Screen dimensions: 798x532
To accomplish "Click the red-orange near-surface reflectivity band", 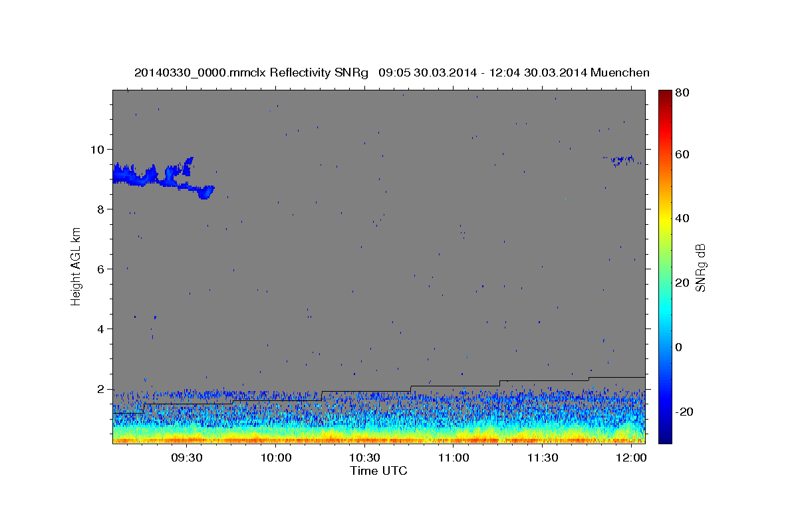I will coord(378,440).
